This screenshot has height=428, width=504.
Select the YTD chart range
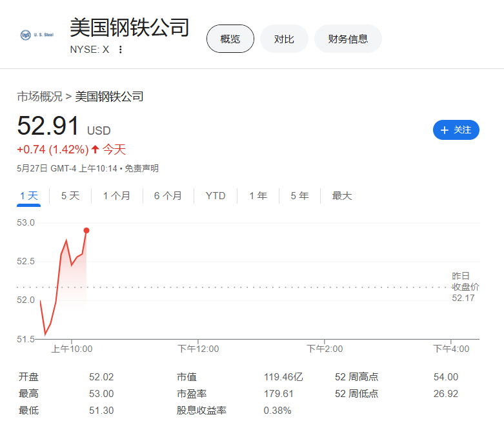tap(216, 196)
